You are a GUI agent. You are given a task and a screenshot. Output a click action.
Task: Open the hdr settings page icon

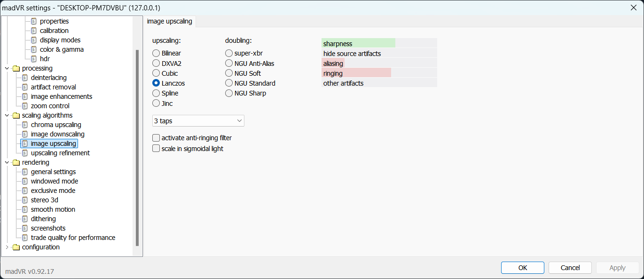tap(34, 59)
